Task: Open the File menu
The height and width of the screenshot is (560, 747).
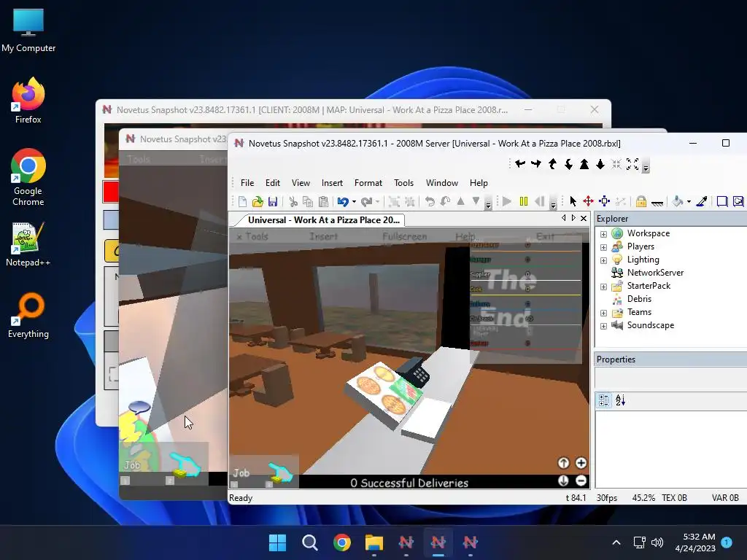Action: tap(247, 183)
